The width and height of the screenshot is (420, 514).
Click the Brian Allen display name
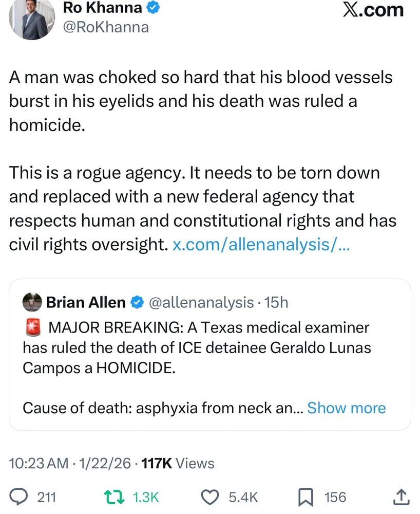(86, 303)
